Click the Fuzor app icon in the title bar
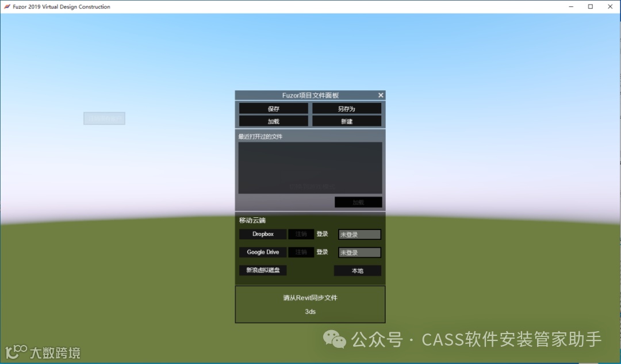 [x=7, y=7]
